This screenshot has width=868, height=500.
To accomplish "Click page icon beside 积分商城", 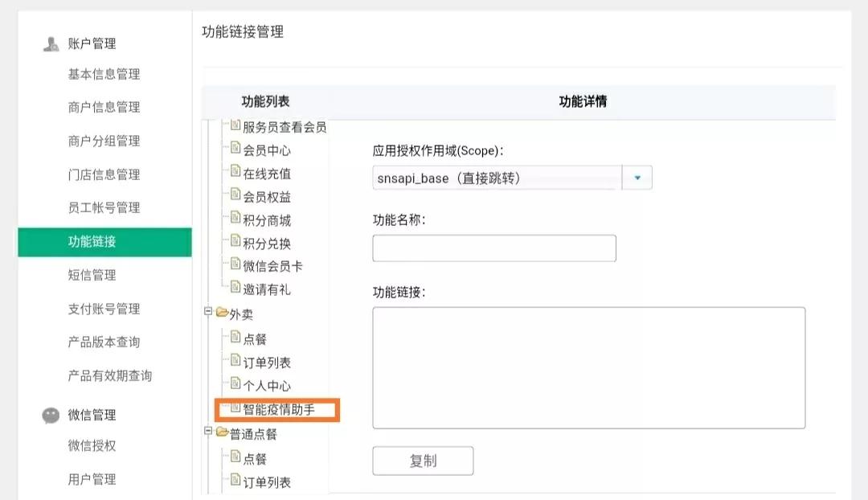I will pos(235,218).
